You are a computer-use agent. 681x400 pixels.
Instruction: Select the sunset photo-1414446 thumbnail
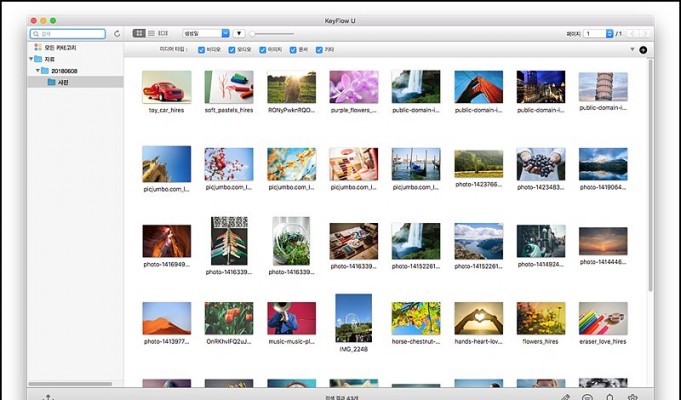pos(603,241)
